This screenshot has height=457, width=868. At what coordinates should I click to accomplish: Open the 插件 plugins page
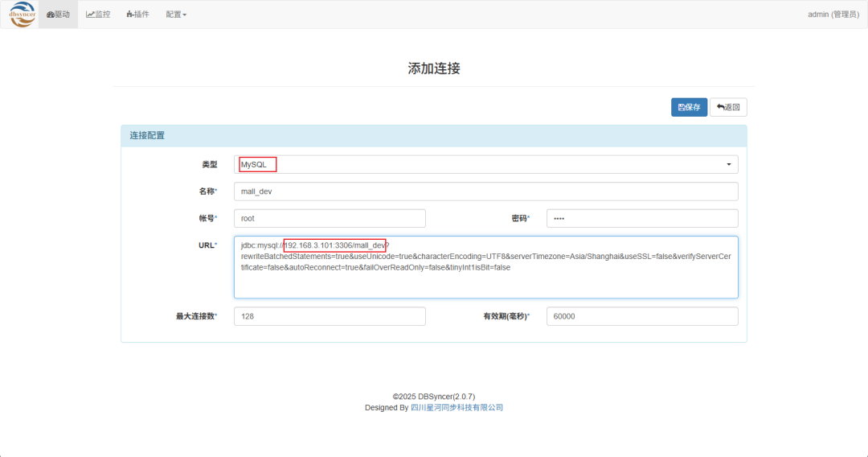[x=137, y=14]
